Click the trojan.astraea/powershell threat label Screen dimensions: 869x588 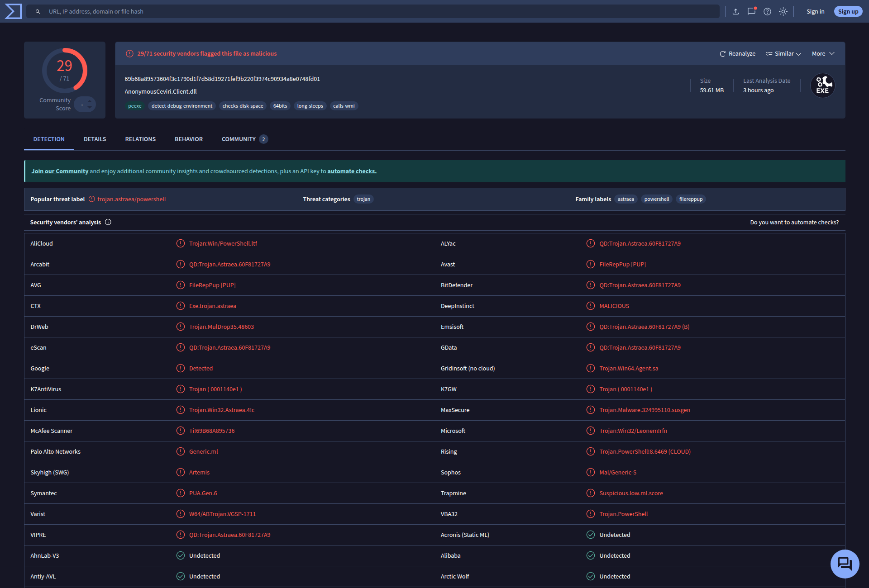[x=132, y=199]
